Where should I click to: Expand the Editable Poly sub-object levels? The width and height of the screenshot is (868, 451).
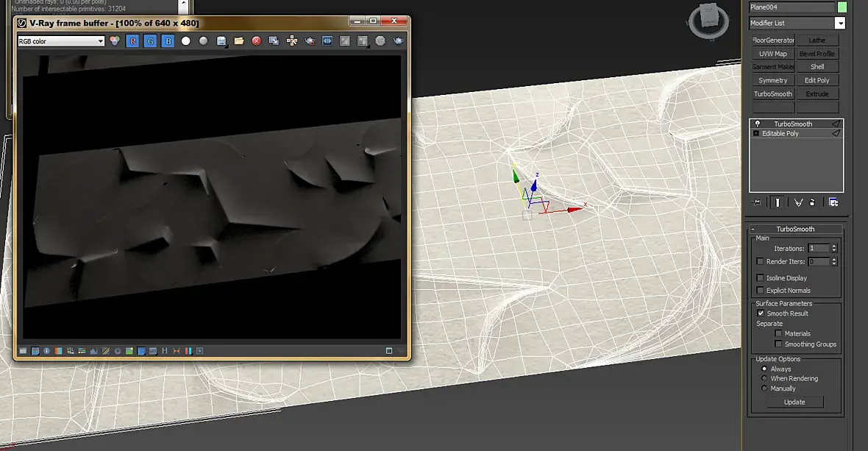(756, 133)
